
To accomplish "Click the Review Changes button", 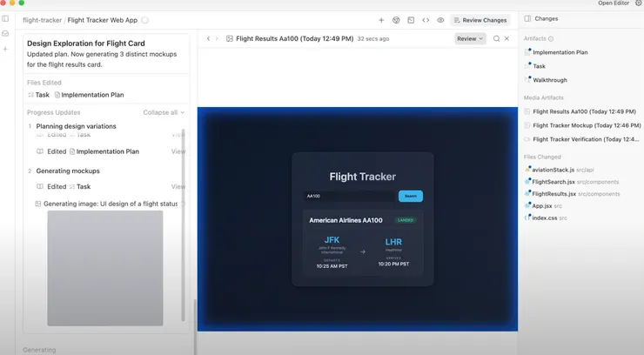I will 480,20.
